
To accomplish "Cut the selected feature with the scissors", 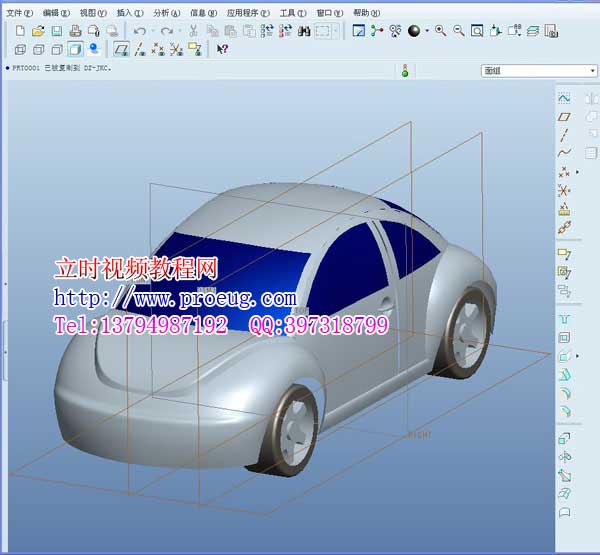I will click(x=193, y=31).
